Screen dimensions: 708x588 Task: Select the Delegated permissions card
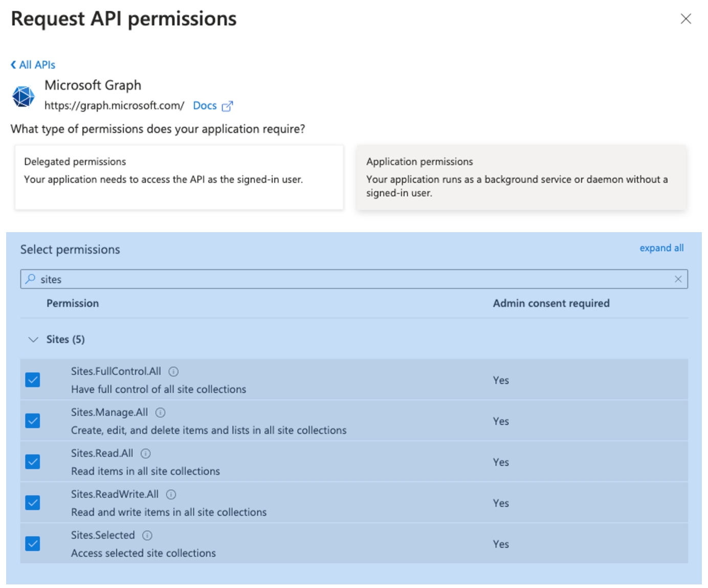179,177
